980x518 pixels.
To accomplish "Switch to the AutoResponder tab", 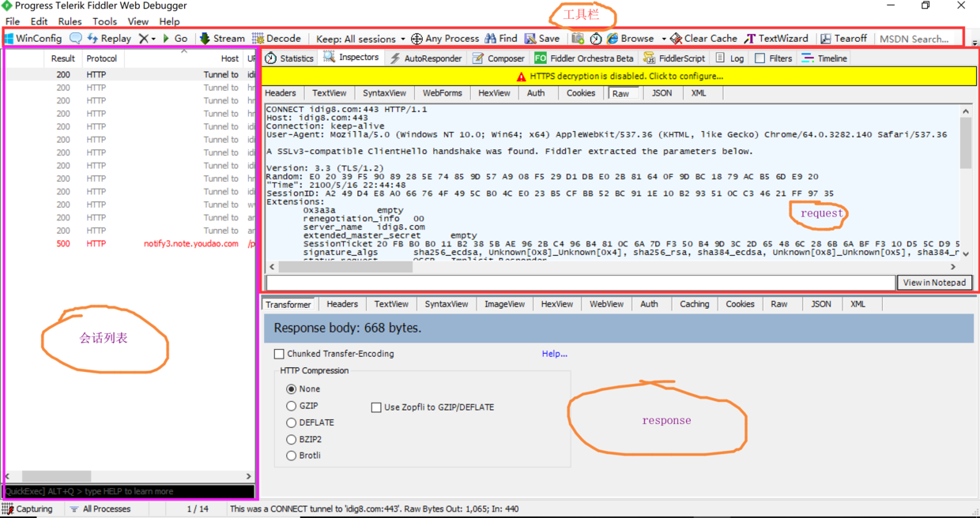I will (x=425, y=58).
